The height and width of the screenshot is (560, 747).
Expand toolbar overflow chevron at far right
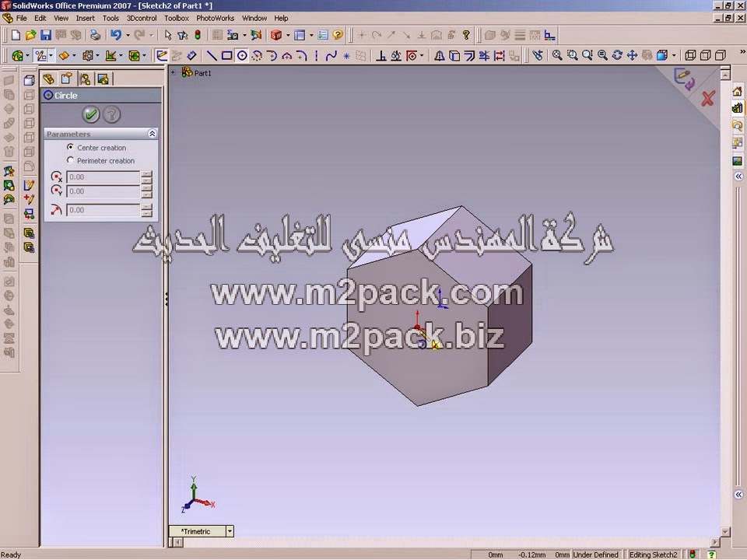742,52
